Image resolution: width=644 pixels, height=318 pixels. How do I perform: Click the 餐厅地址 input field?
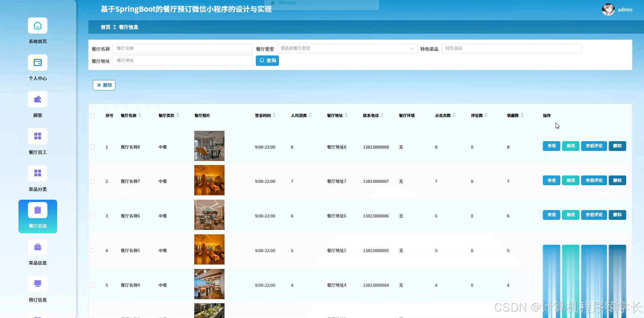[183, 61]
